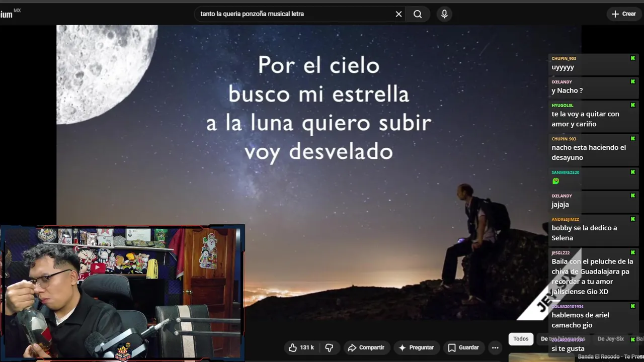Select the De tus búsquedas chip

[x=562, y=339]
